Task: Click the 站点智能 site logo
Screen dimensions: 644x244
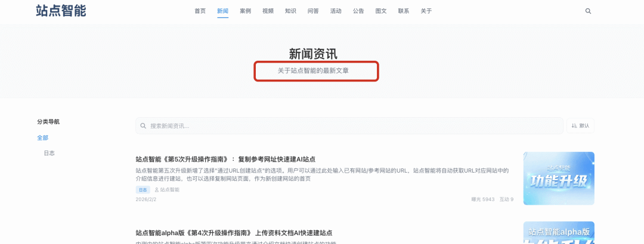Action: [x=61, y=11]
